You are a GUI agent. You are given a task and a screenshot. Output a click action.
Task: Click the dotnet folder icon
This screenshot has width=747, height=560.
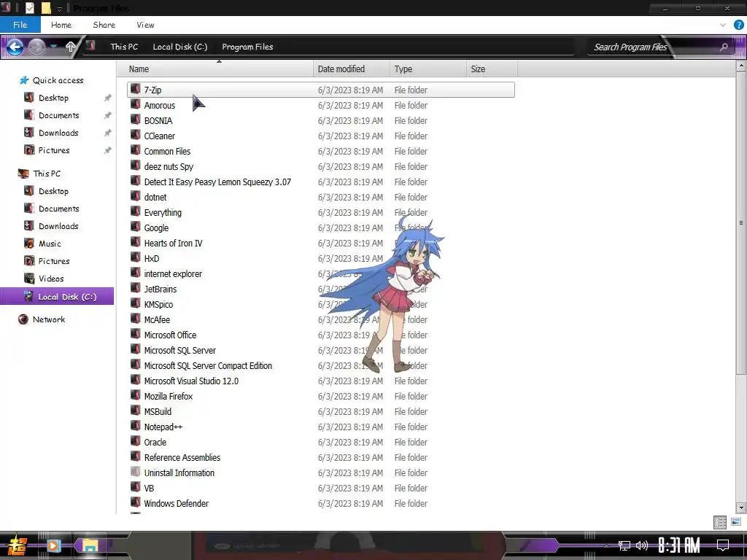pyautogui.click(x=135, y=196)
